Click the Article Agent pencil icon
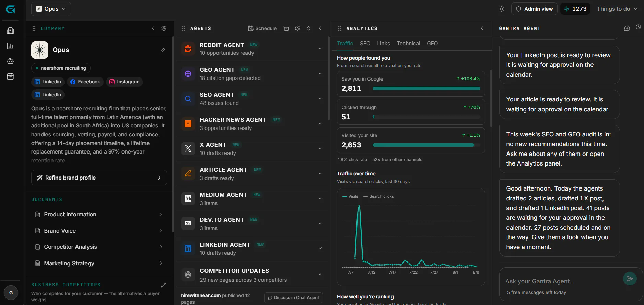Viewport: 644px width, 305px height. 188,173
